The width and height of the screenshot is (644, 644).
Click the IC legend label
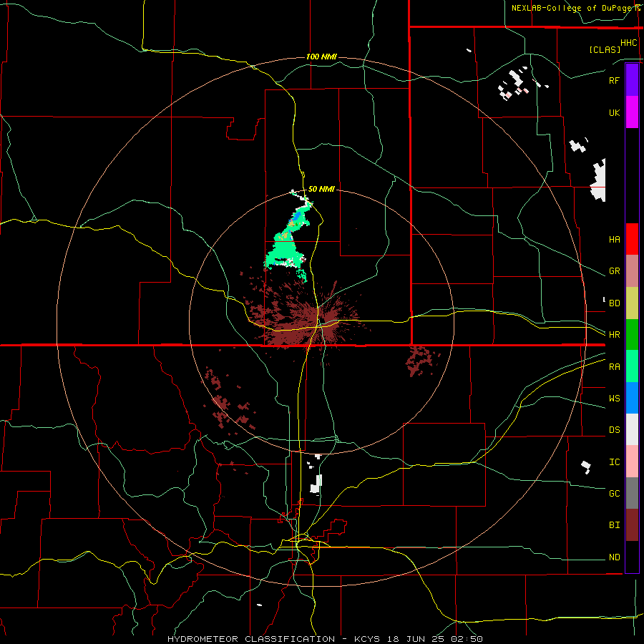[614, 462]
